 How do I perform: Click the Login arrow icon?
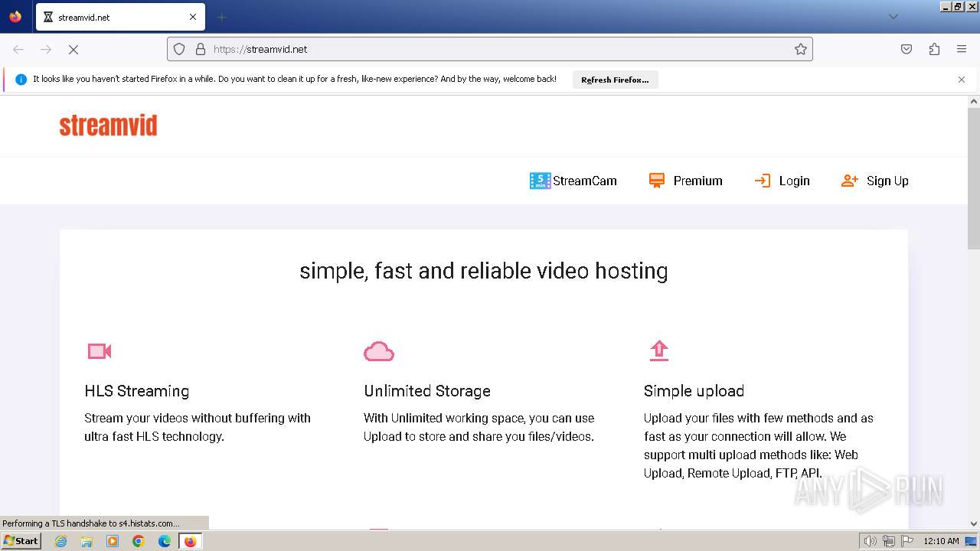[762, 181]
